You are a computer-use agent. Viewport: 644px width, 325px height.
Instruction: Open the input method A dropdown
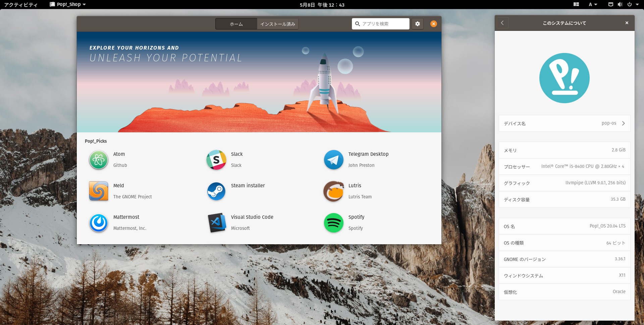pyautogui.click(x=593, y=4)
